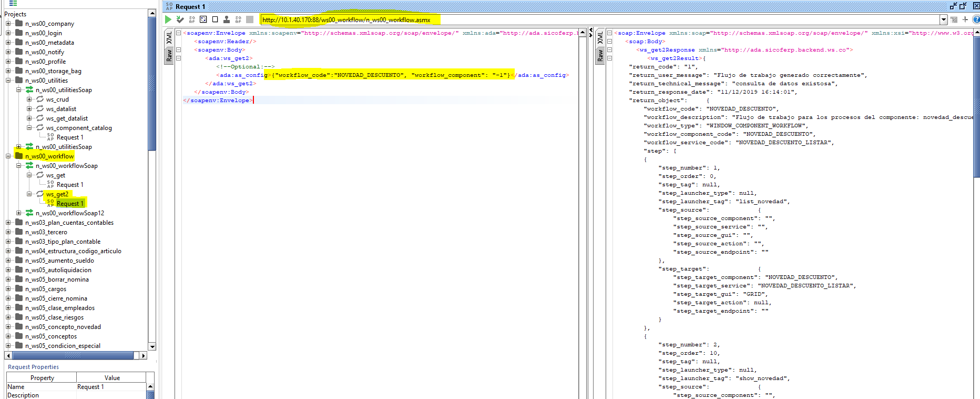Click the authentication person icon in toolbar
Viewport: 980px width, 399px height.
(x=227, y=19)
